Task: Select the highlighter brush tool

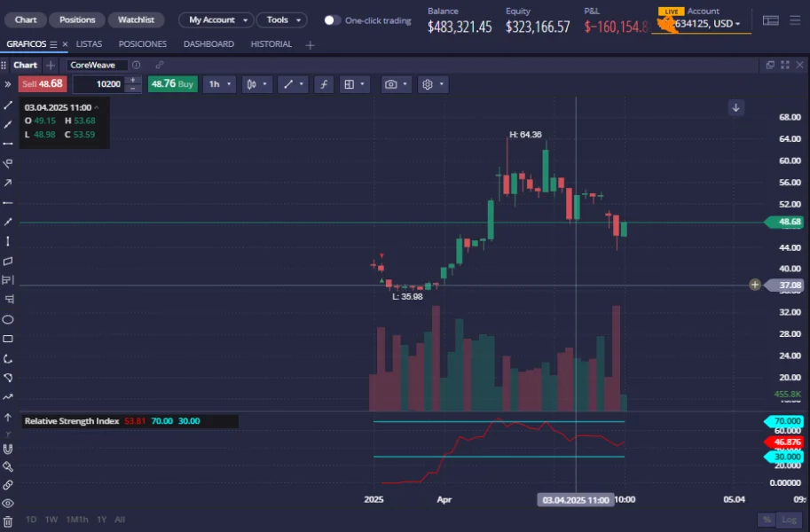Action: [8, 466]
